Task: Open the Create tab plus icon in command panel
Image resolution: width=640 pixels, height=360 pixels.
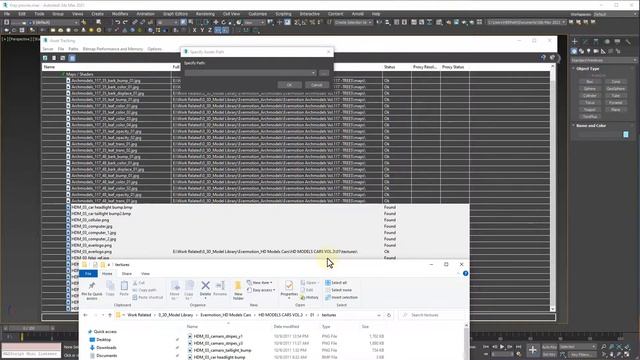Action: [575, 42]
